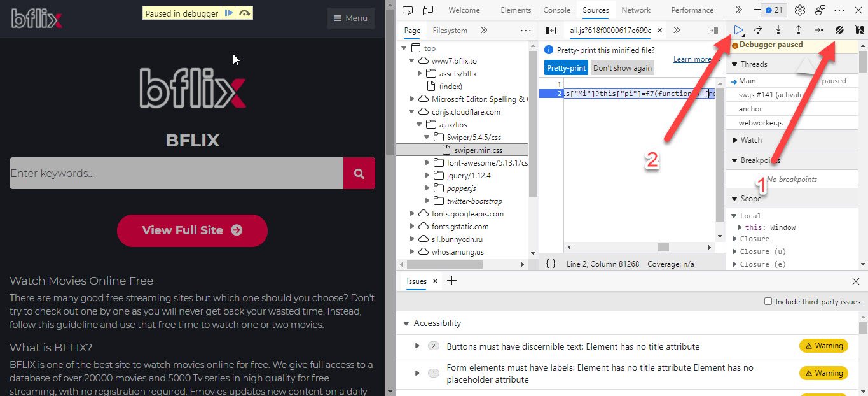Select the anchor thread
The height and width of the screenshot is (396, 868).
pos(750,109)
